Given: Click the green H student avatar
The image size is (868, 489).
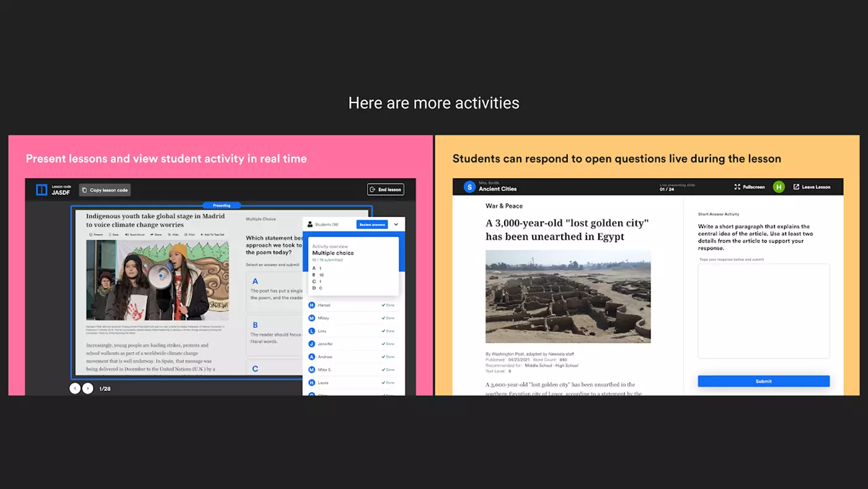Looking at the screenshot, I should (779, 187).
